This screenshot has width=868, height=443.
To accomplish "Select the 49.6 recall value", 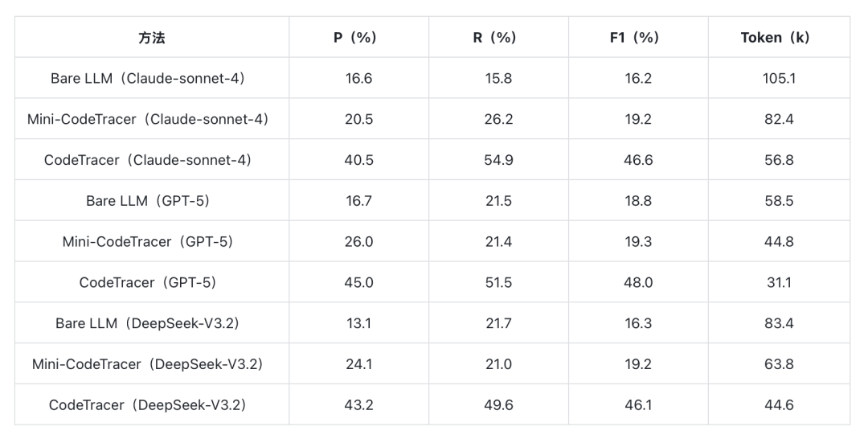I will [498, 405].
